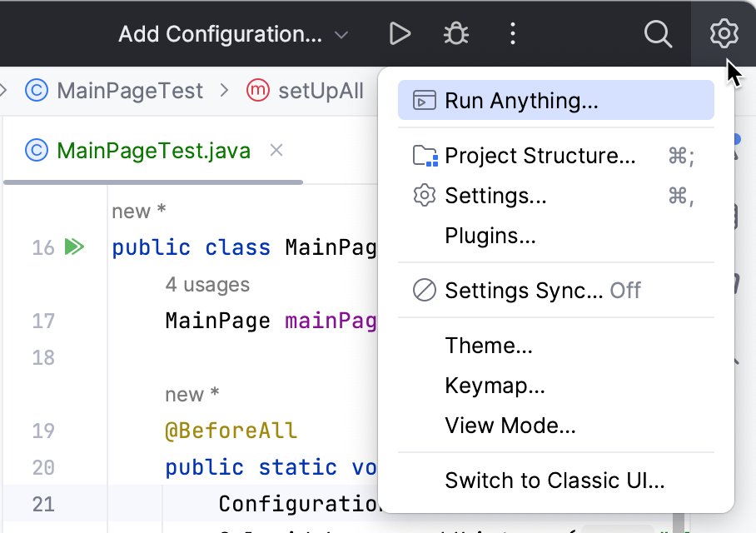Open the More Actions vertical dots menu

pos(512,34)
